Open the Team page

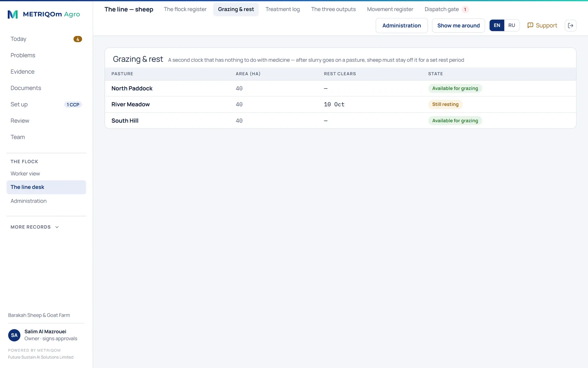coord(46,137)
